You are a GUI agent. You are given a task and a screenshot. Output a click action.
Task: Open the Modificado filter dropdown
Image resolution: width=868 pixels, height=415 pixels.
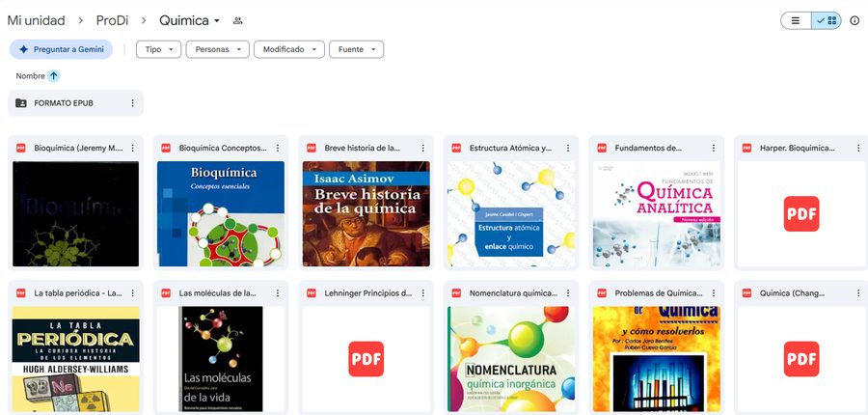(289, 49)
